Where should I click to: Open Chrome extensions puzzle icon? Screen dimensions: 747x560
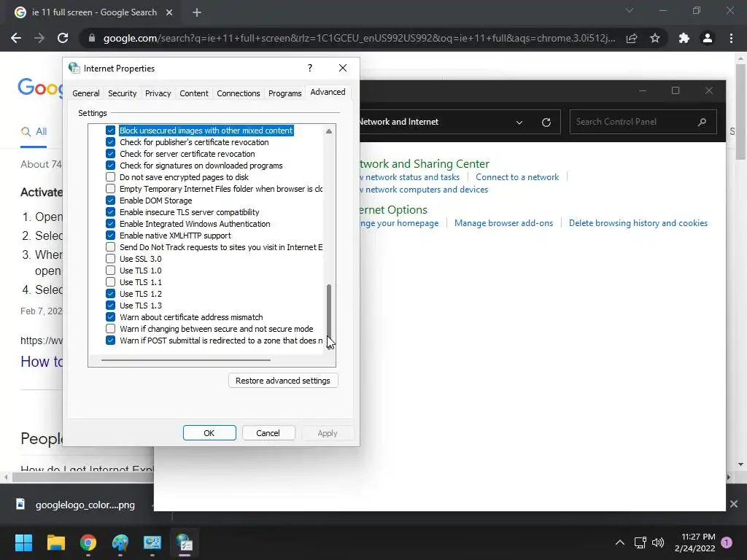click(x=684, y=38)
